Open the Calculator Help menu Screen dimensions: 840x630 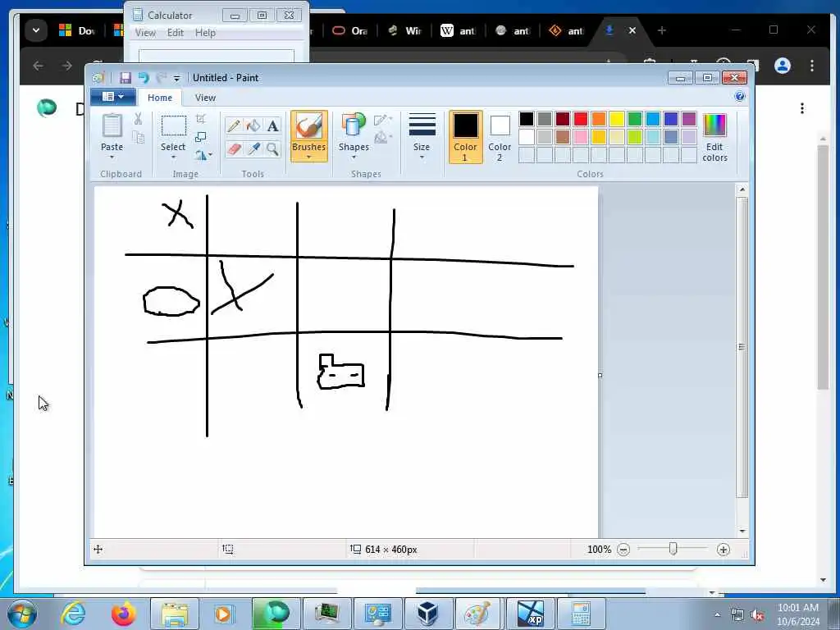pyautogui.click(x=205, y=33)
